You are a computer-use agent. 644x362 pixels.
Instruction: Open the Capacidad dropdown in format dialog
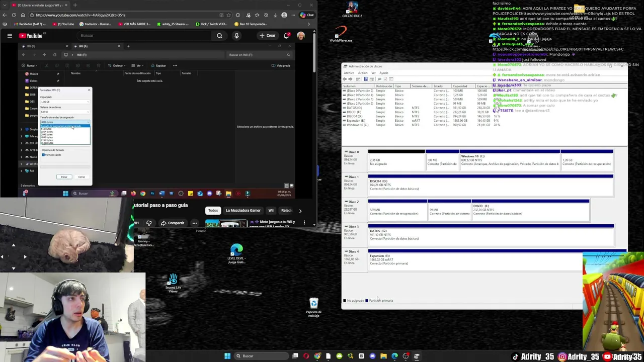[x=65, y=102]
